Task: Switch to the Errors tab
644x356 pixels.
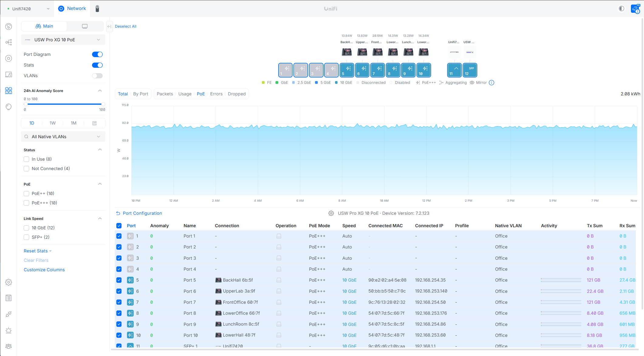Action: pyautogui.click(x=216, y=94)
